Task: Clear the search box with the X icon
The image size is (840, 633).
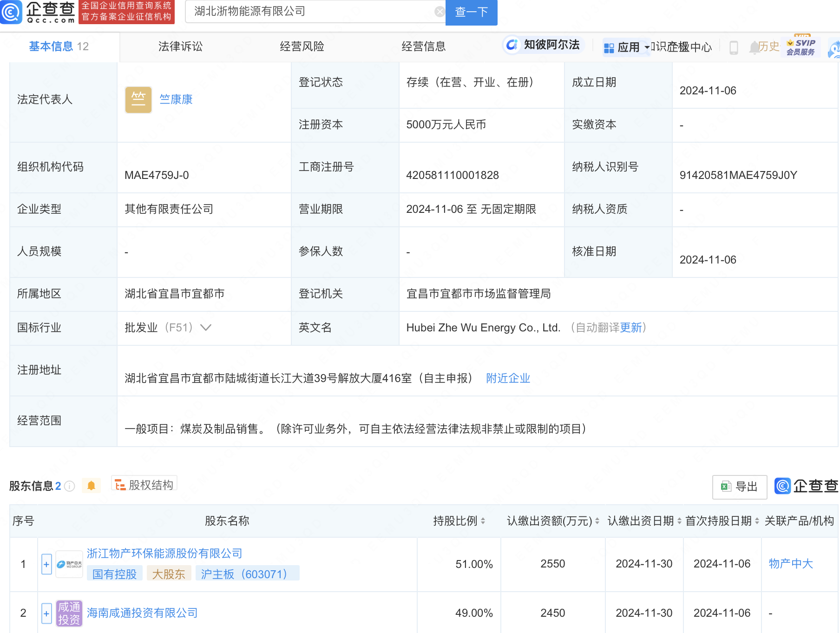Action: (x=439, y=12)
